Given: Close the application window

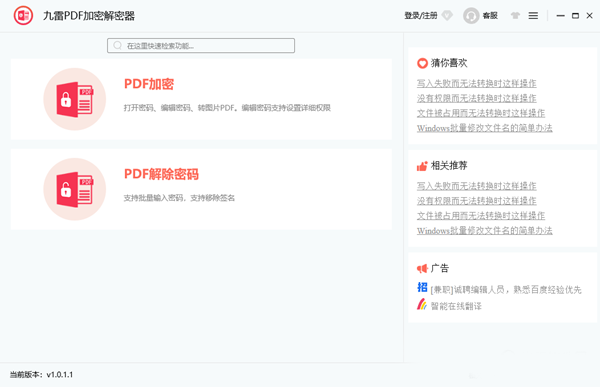Looking at the screenshot, I should [x=590, y=16].
